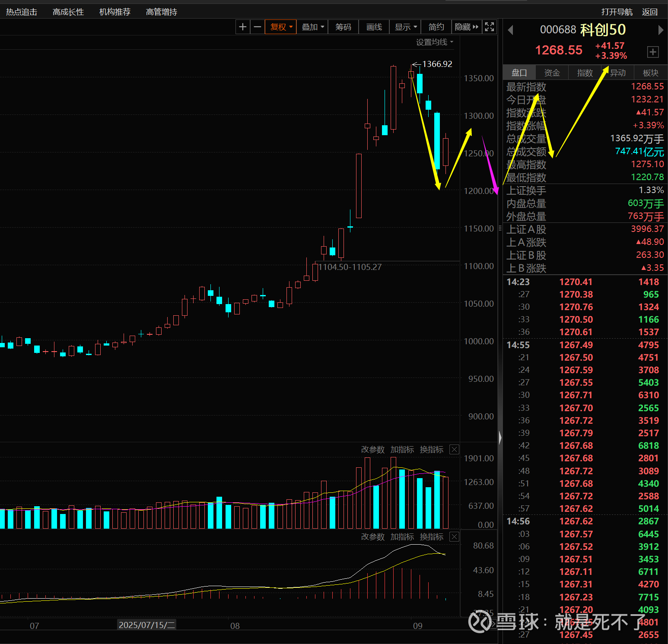Add 科创50 to watchlist with plus box
This screenshot has width=668, height=644.
653,52
